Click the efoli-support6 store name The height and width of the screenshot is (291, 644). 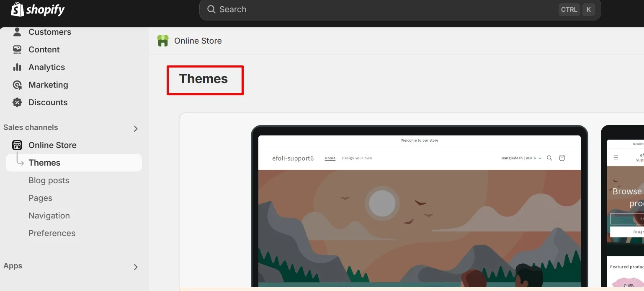point(293,158)
